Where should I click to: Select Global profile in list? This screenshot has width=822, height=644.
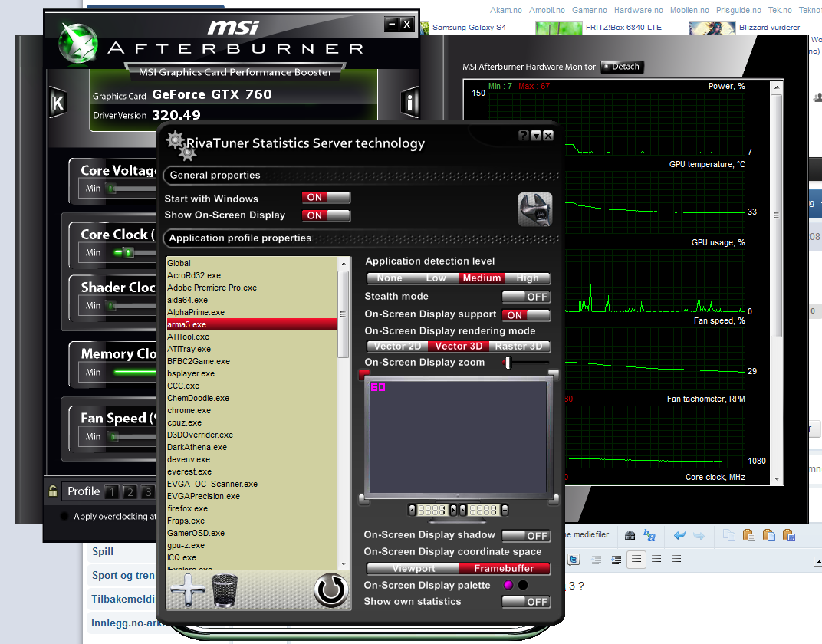pos(252,263)
